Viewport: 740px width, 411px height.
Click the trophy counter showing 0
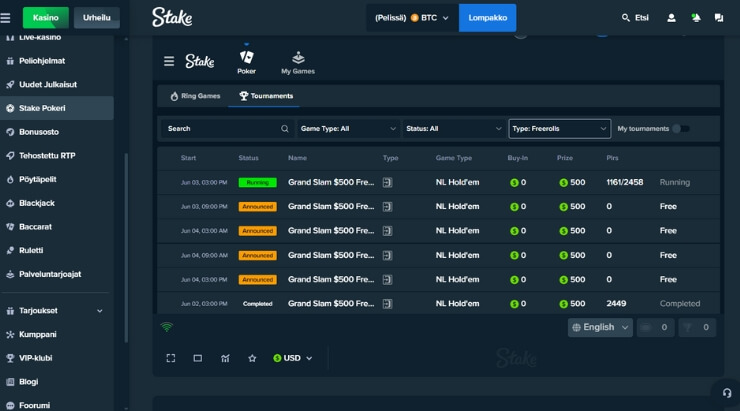click(697, 327)
